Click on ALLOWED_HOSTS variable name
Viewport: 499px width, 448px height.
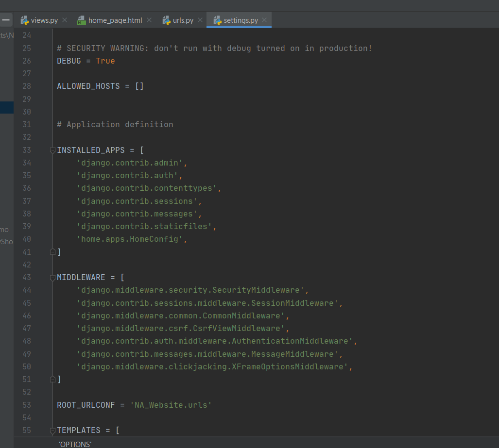88,86
